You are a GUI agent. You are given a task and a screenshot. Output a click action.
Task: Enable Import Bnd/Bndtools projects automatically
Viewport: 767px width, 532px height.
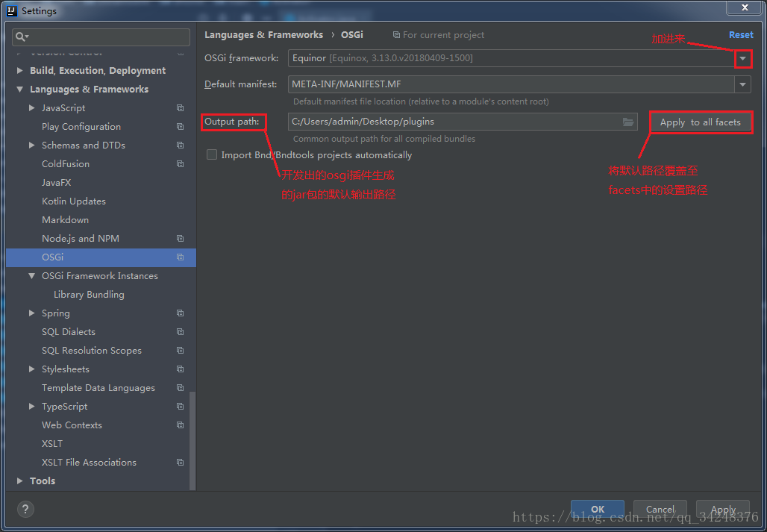point(212,154)
